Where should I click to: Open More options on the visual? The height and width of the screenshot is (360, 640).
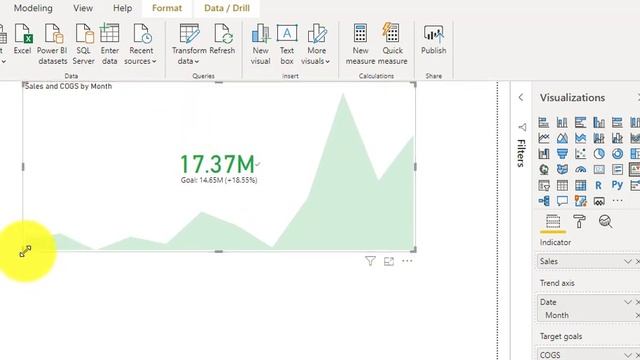point(407,261)
